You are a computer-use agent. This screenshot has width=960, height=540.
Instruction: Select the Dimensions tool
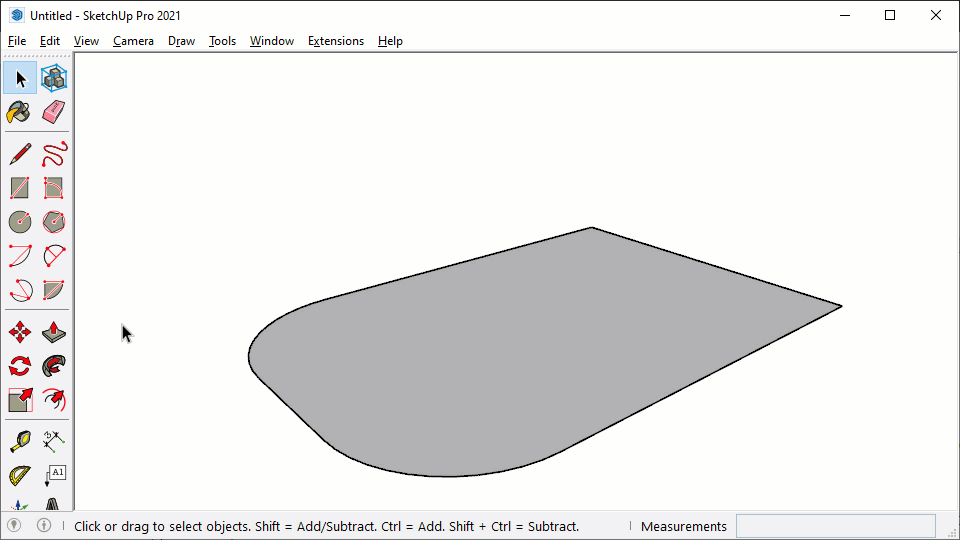tap(54, 441)
